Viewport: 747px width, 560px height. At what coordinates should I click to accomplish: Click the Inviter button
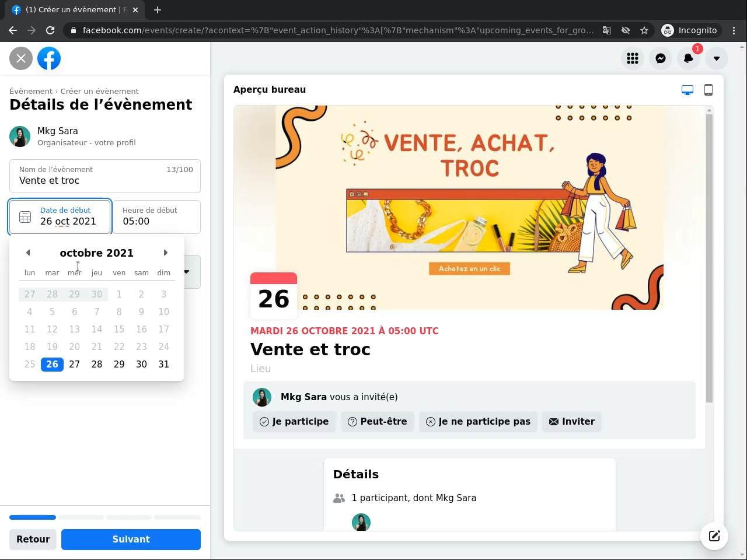pyautogui.click(x=572, y=422)
